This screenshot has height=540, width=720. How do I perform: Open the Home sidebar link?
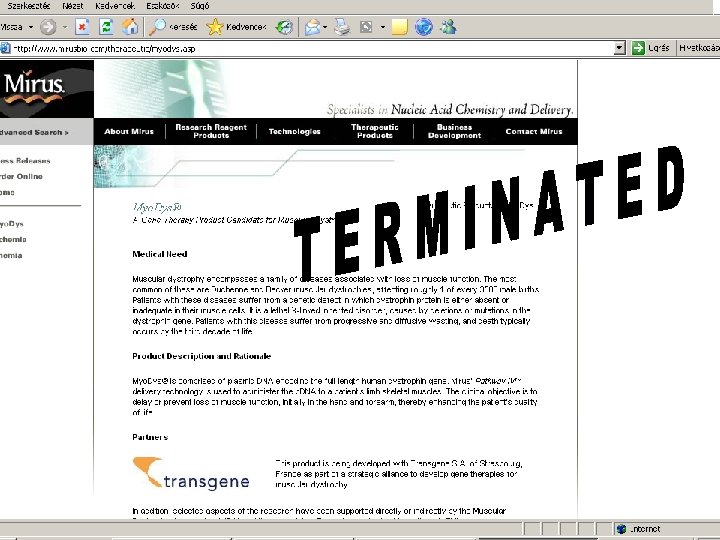tap(7, 192)
